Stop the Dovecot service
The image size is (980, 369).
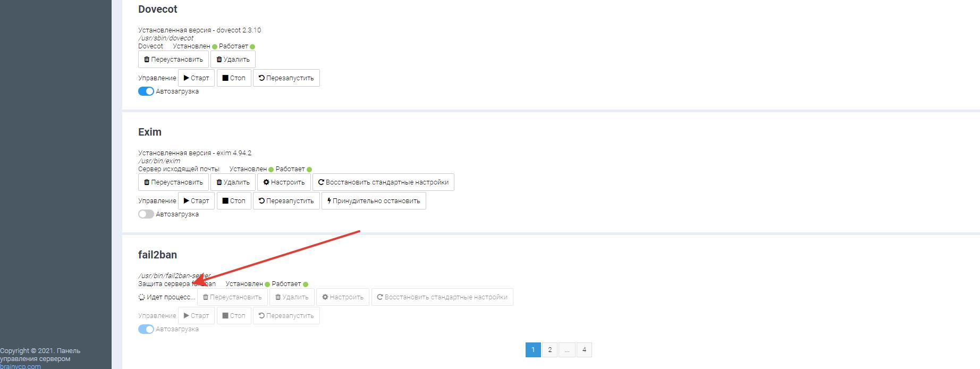[234, 78]
